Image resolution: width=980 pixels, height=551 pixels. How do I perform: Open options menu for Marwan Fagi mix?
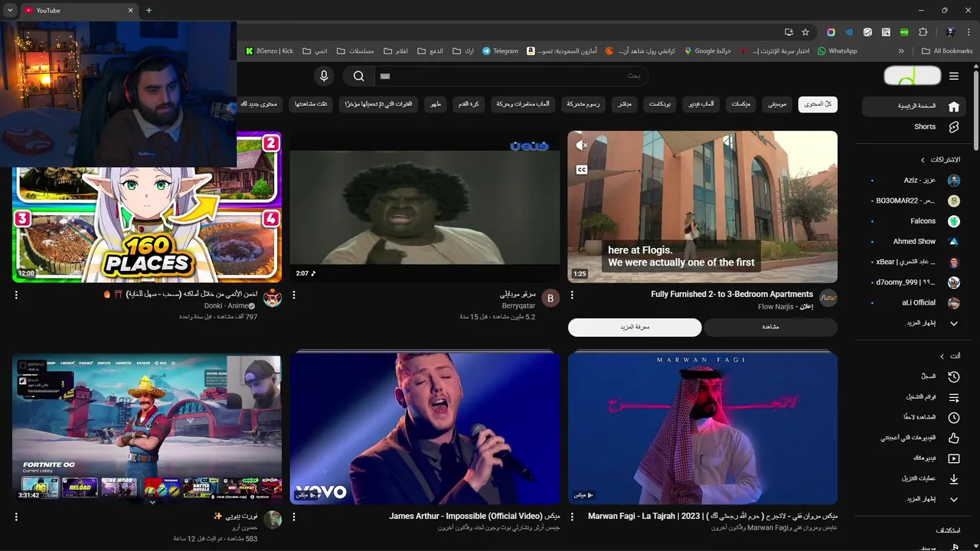click(x=572, y=517)
